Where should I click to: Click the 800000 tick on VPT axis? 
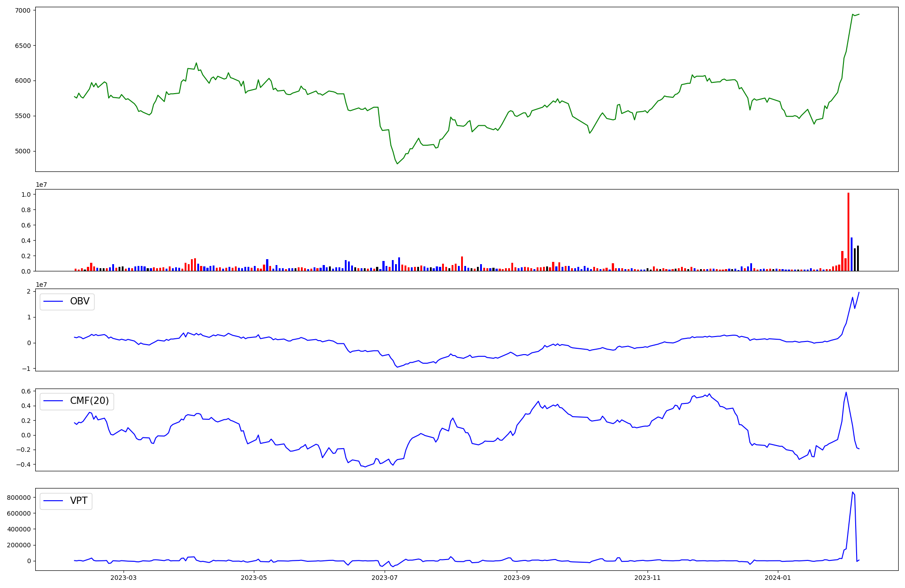(19, 498)
